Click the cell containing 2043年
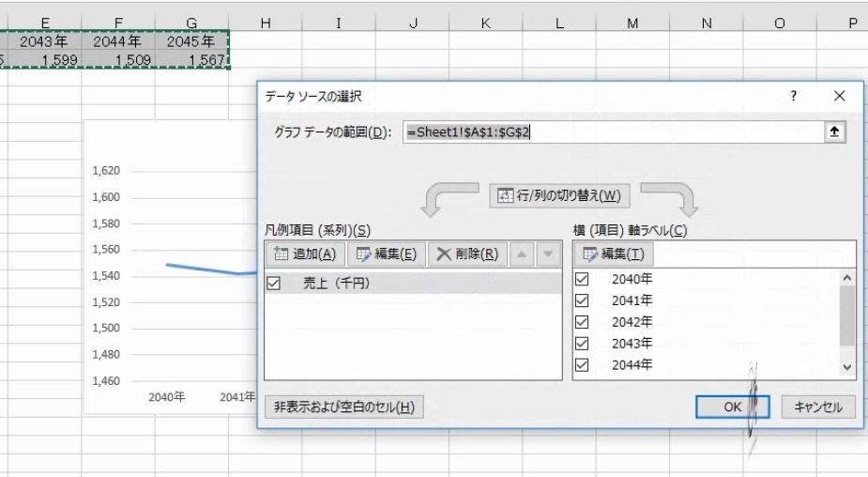868x477 pixels. point(44,41)
